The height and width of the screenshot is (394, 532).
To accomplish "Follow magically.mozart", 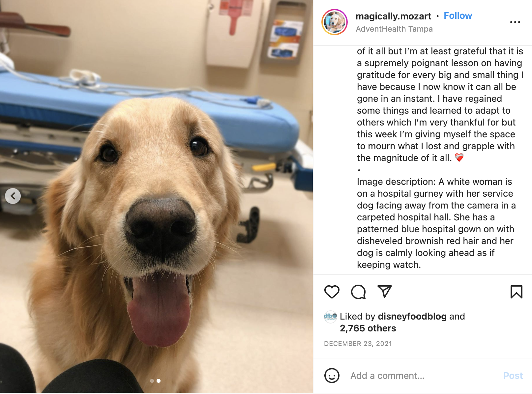I will coord(458,15).
